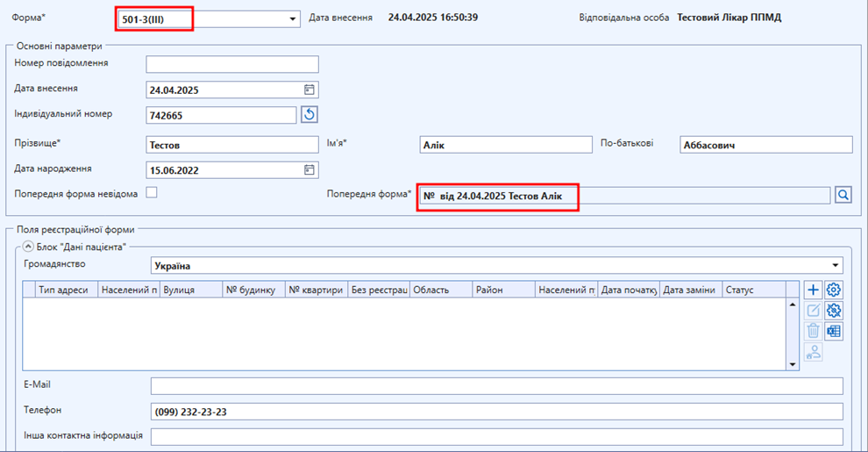Click the По-батькові field Аббасович
This screenshot has height=452, width=868.
766,145
